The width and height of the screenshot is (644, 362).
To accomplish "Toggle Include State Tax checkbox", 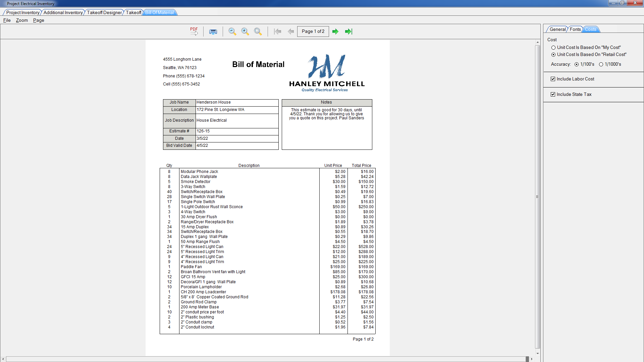I will point(553,95).
